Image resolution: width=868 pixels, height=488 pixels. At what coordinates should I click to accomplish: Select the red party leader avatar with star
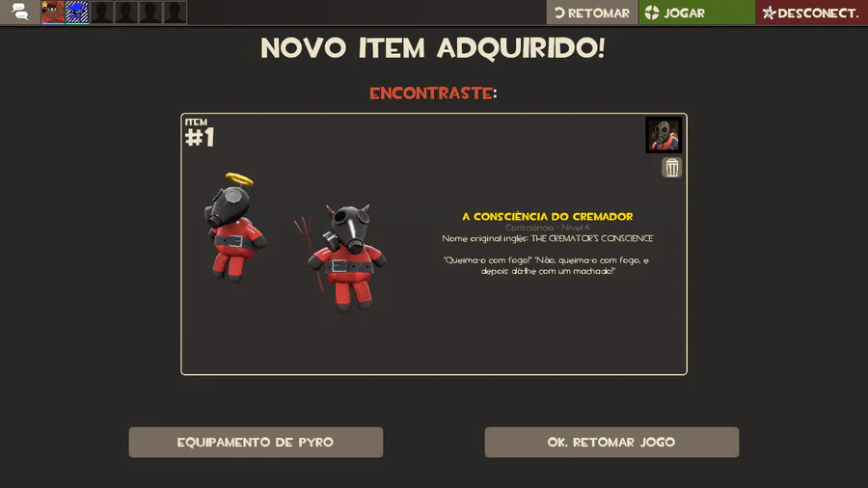(x=53, y=13)
